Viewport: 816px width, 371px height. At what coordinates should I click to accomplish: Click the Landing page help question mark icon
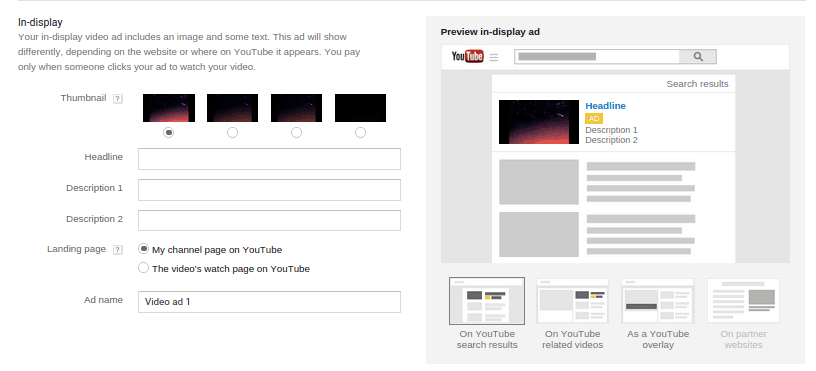118,250
